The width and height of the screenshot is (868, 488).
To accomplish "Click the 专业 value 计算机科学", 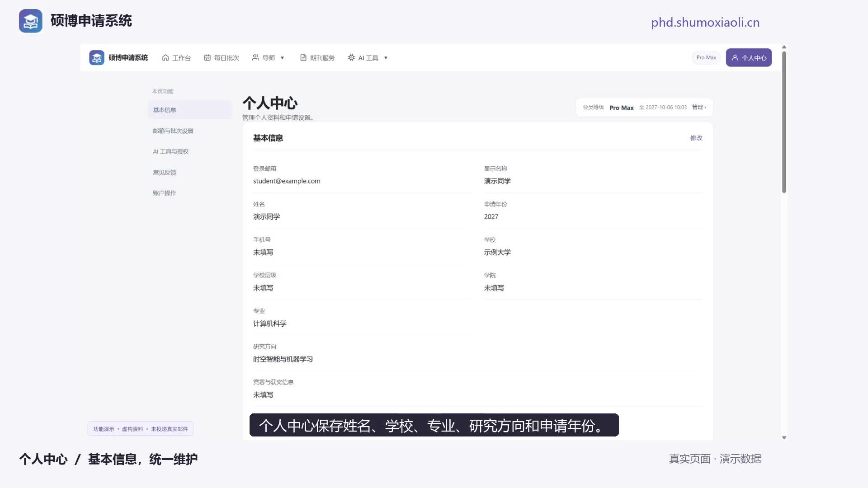I will coord(270,324).
